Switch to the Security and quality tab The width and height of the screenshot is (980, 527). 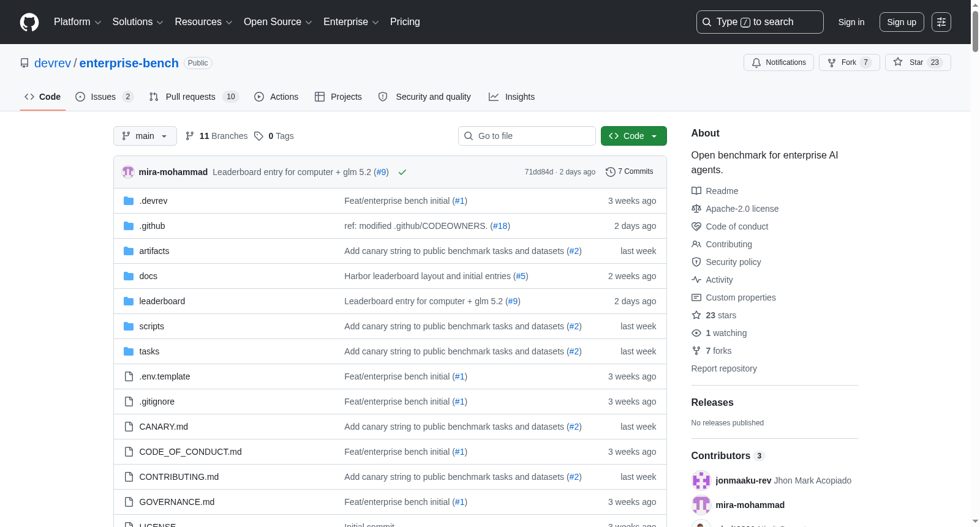click(x=424, y=97)
